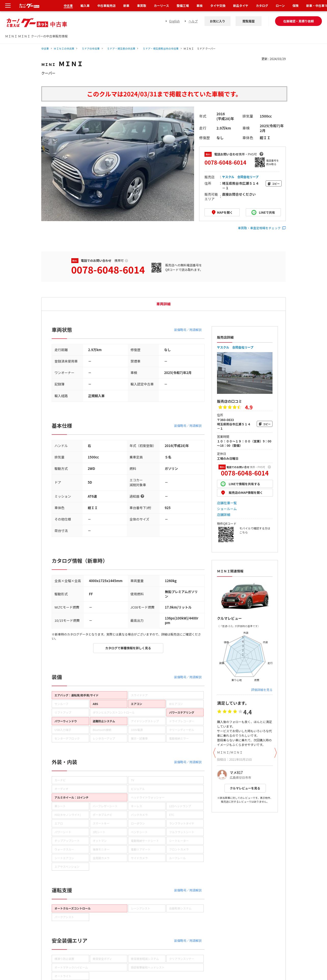Click the お気に入り button
Viewport: 327px width, 980px height.
click(x=217, y=21)
